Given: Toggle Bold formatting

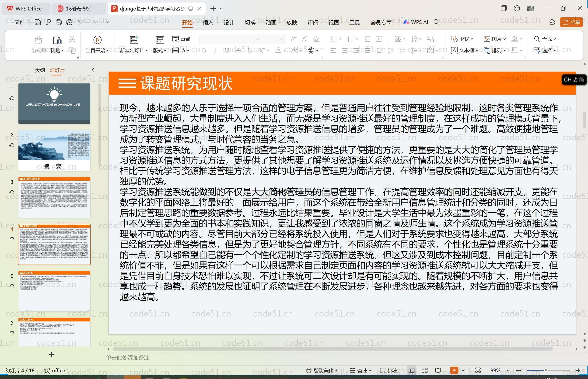Looking at the screenshot, I should 204,50.
